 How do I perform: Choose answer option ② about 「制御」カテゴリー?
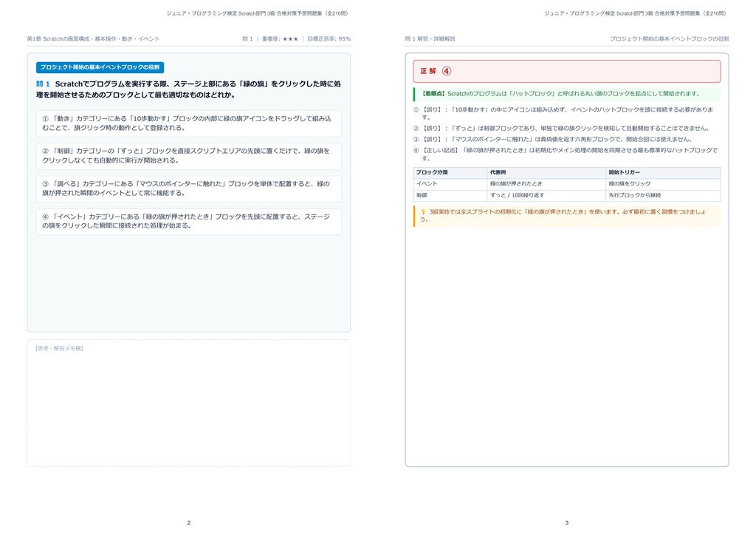pos(189,156)
